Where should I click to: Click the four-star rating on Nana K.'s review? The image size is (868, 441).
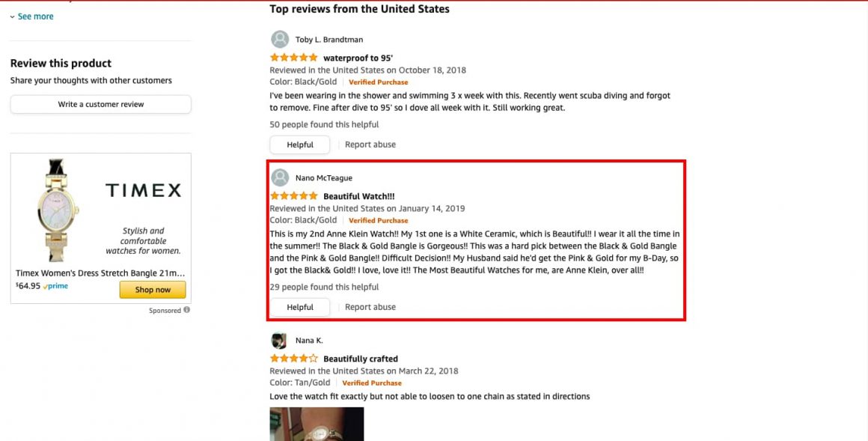point(293,358)
